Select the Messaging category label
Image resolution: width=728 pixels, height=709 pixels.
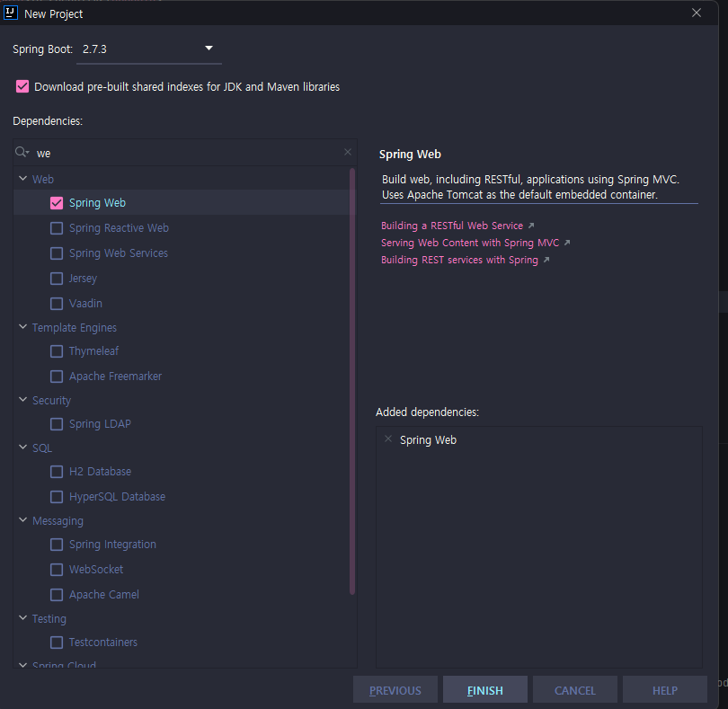click(x=58, y=521)
